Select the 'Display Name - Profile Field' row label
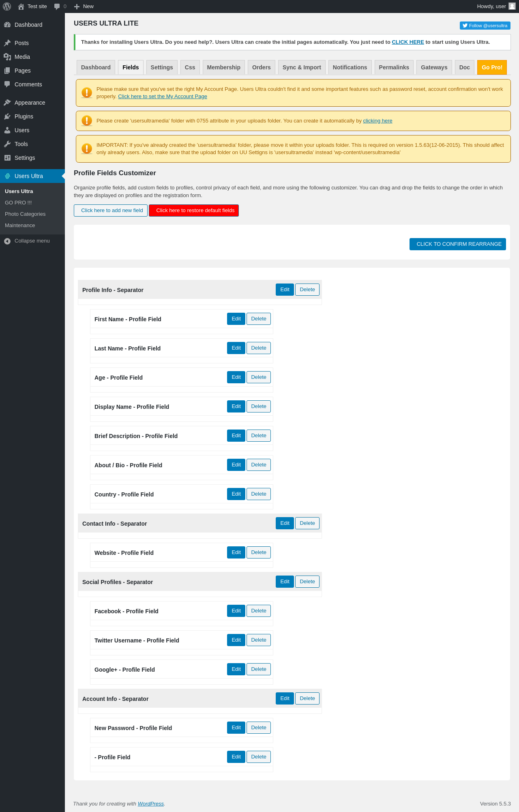This screenshot has height=812, width=519. pyautogui.click(x=132, y=407)
